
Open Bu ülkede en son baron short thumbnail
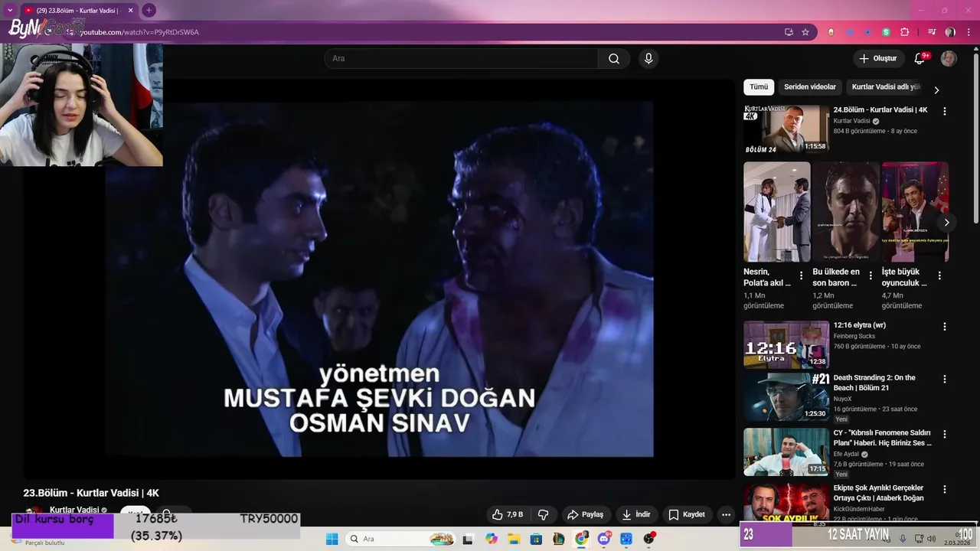[x=846, y=212]
